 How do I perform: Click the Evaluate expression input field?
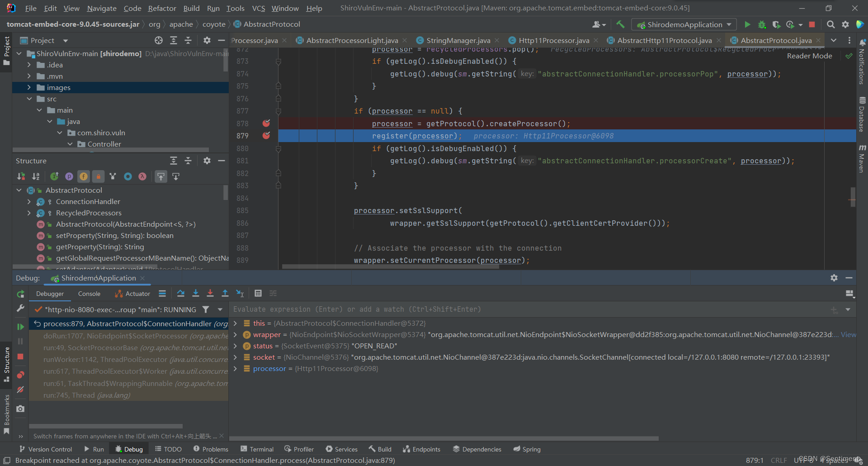point(529,309)
